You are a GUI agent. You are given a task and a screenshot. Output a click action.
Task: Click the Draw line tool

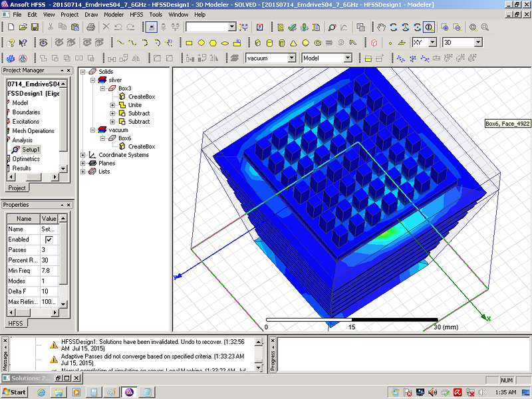pos(120,43)
